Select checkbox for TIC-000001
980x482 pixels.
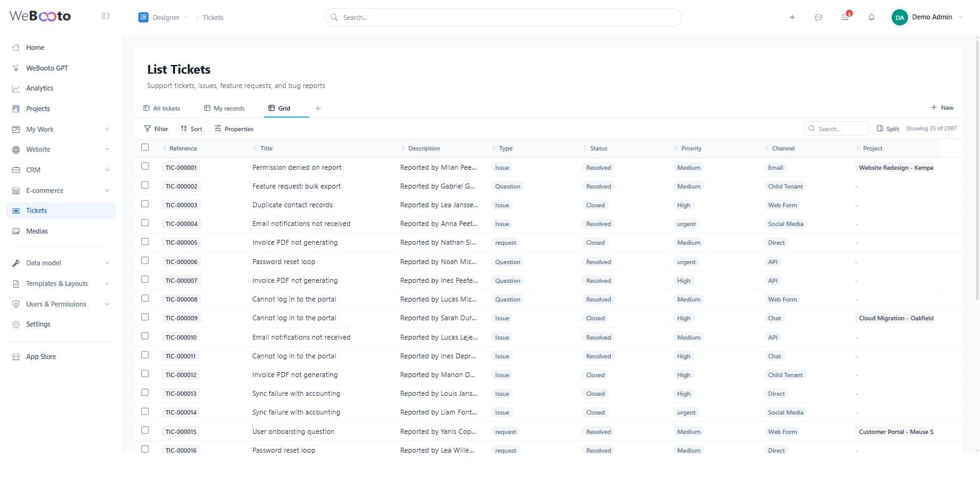[145, 166]
